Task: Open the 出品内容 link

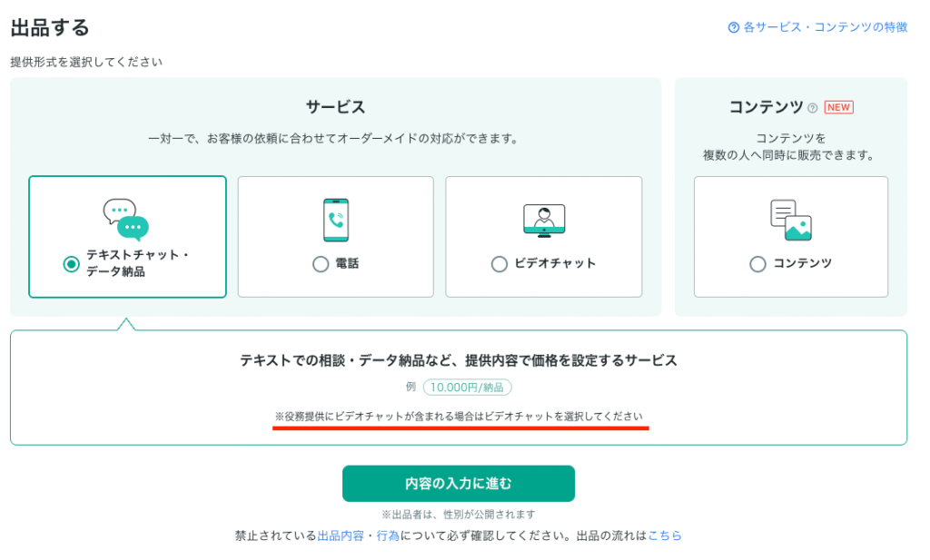Action: 341,535
